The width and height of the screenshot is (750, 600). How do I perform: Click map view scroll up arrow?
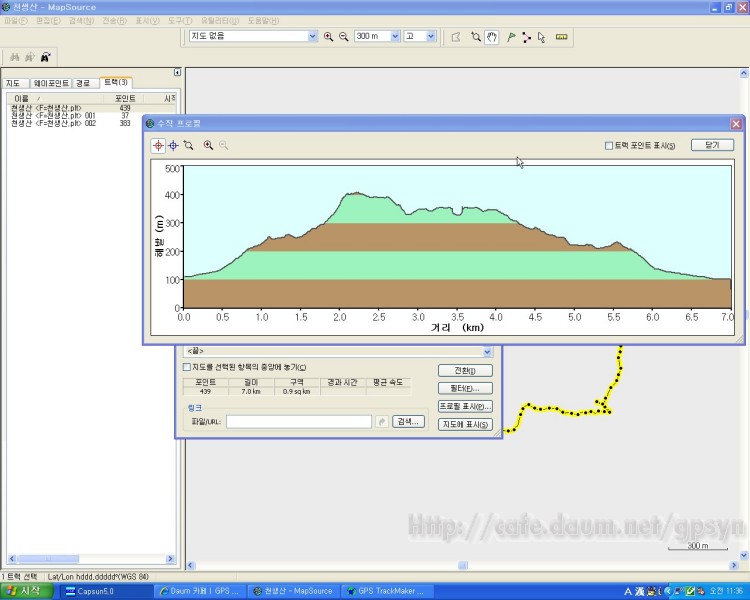click(x=744, y=73)
